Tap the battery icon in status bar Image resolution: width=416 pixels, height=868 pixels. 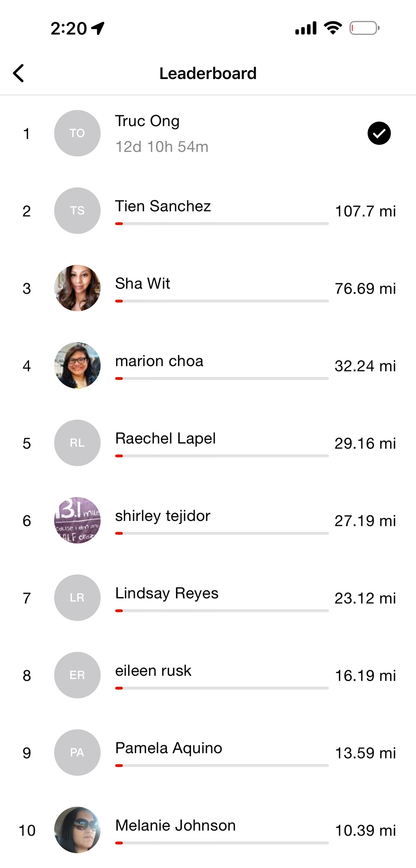(364, 28)
